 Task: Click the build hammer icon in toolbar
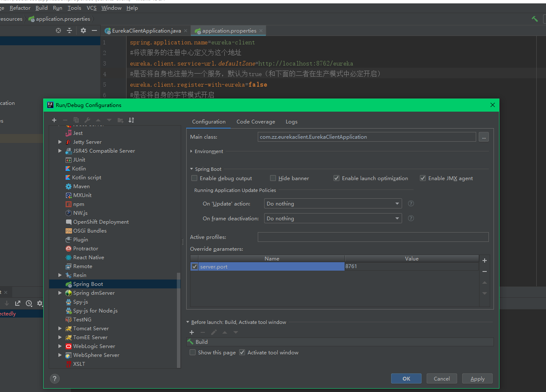[535, 19]
